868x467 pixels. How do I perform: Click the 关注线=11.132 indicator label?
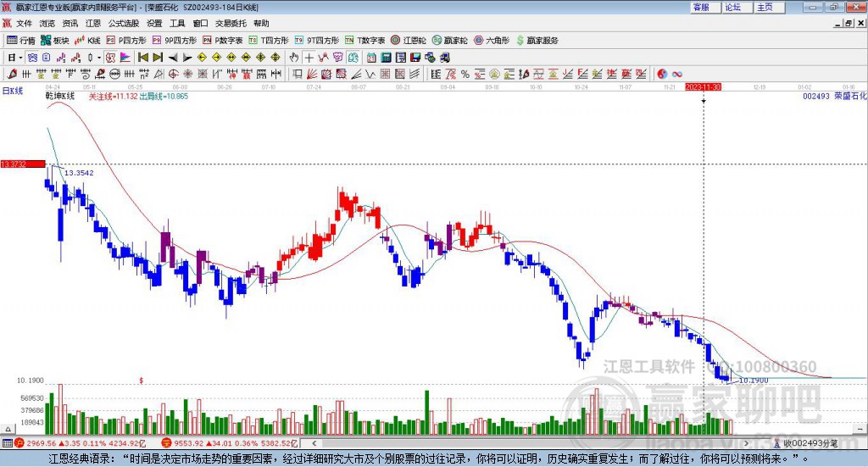click(x=113, y=97)
